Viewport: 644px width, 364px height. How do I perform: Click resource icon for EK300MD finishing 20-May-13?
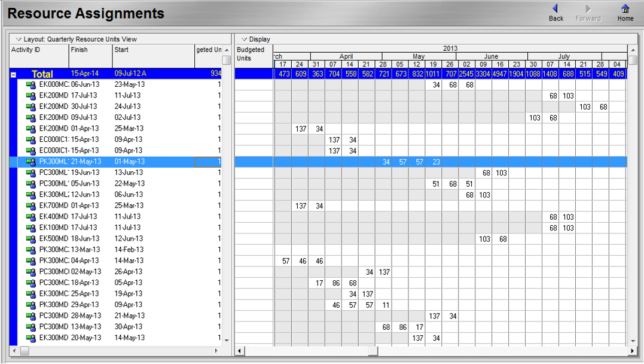tap(31, 338)
